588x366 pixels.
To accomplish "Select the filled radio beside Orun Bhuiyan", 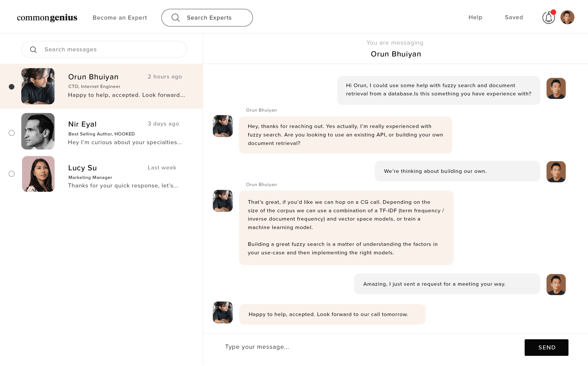I will pyautogui.click(x=12, y=87).
